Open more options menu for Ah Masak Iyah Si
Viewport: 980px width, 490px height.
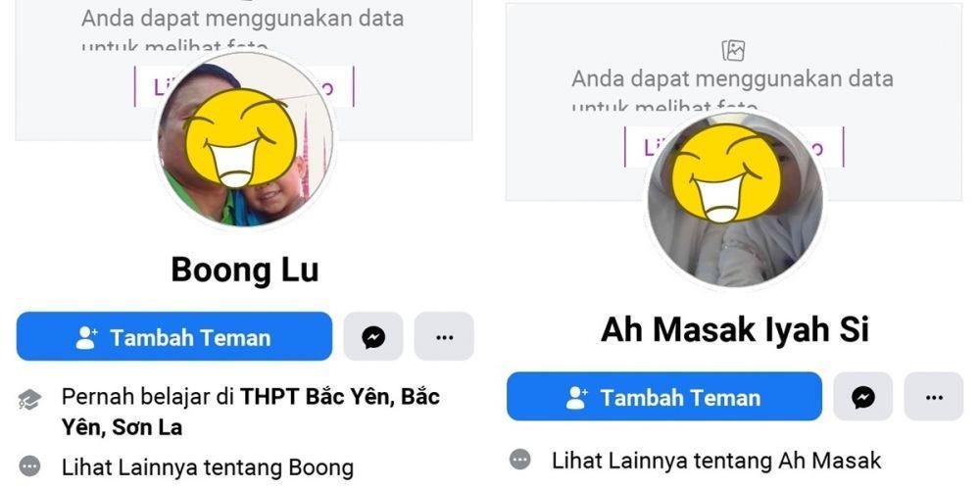click(x=934, y=397)
